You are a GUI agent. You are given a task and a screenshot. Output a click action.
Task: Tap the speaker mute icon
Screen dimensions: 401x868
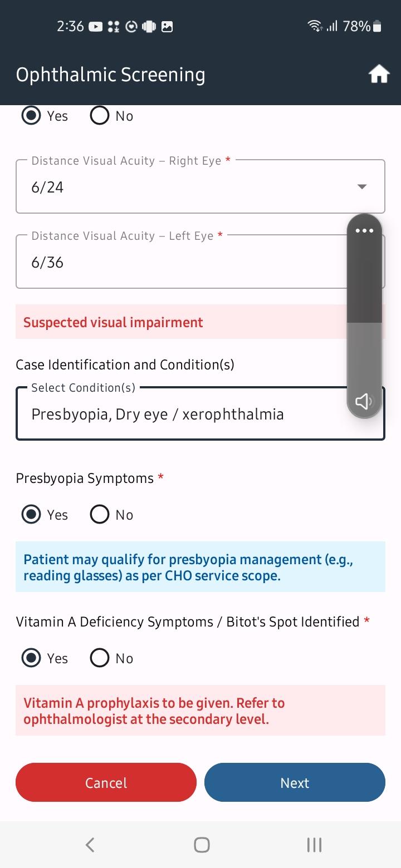[364, 401]
